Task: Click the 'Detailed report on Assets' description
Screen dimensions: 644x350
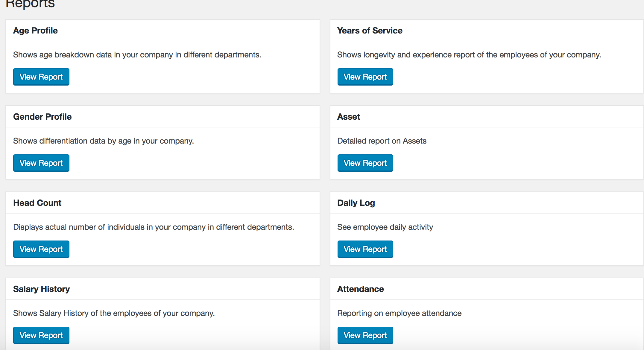Action: [x=382, y=141]
